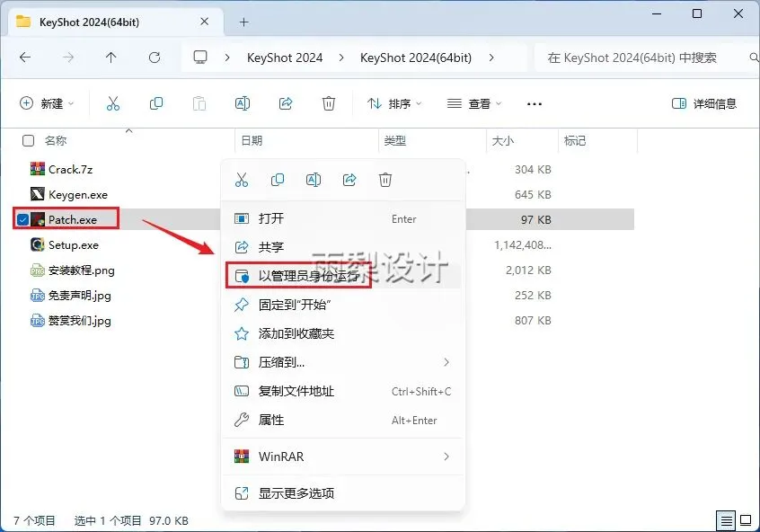This screenshot has width=760, height=532.
Task: Go back with the left arrow button
Action: pyautogui.click(x=25, y=58)
